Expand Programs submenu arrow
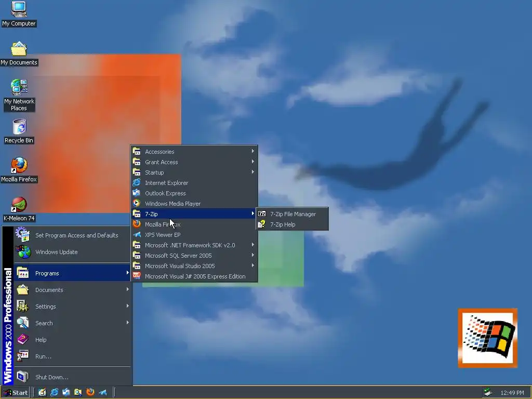This screenshot has width=532, height=399. point(128,272)
